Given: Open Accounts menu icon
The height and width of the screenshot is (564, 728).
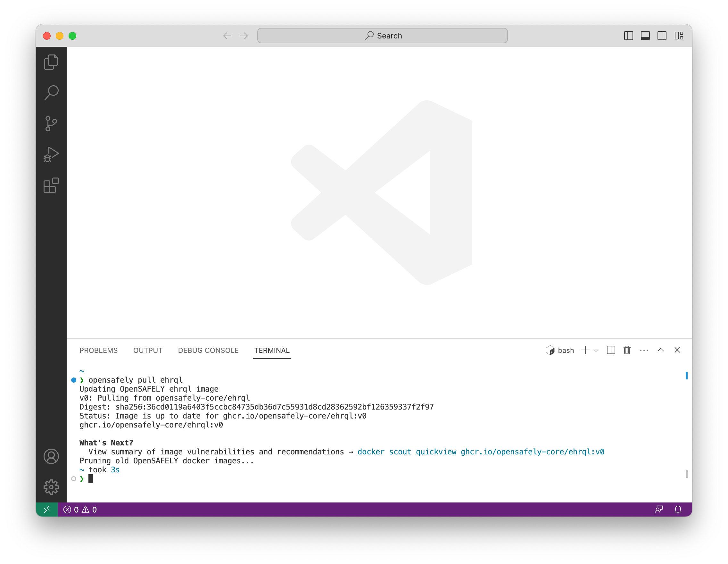Looking at the screenshot, I should [51, 456].
